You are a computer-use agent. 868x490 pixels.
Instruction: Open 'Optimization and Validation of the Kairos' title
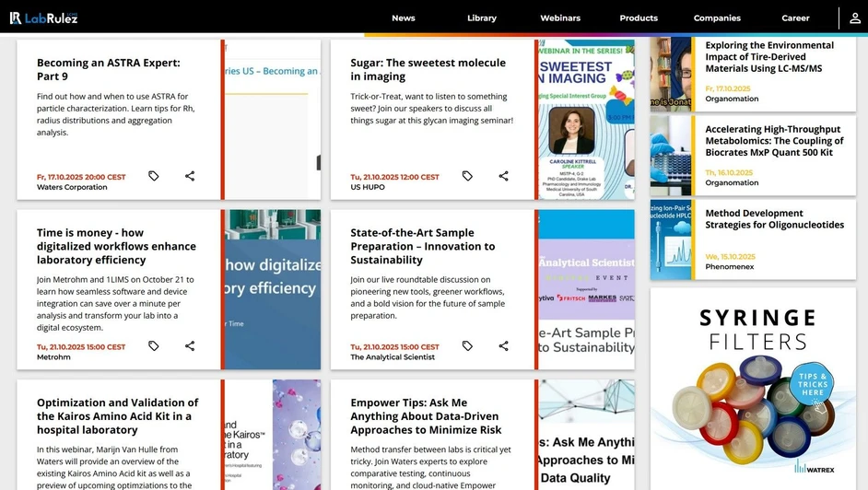point(117,416)
